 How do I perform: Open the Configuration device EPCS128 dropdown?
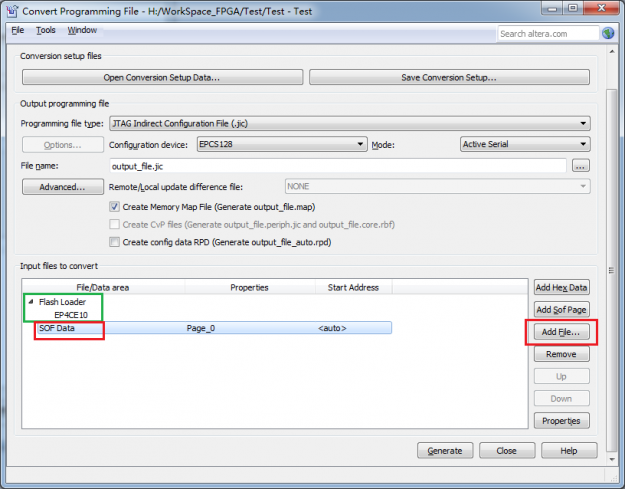point(281,144)
